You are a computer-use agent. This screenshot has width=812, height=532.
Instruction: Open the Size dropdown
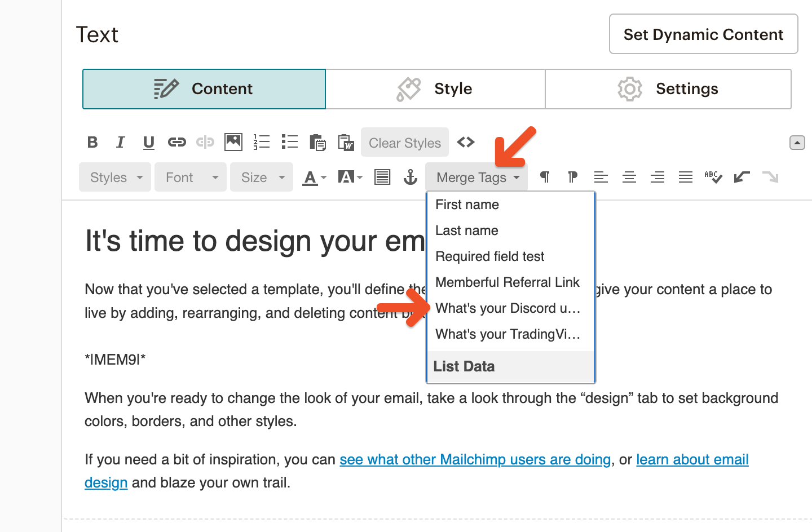click(261, 177)
